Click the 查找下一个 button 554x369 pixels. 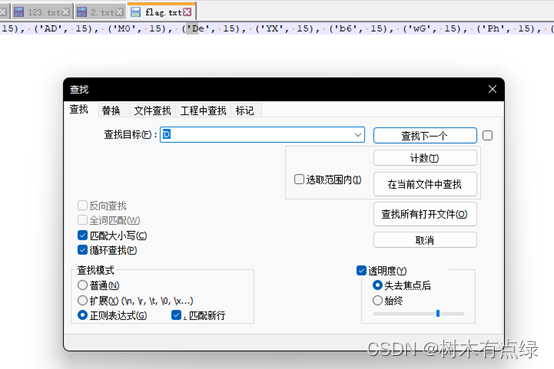click(x=425, y=136)
